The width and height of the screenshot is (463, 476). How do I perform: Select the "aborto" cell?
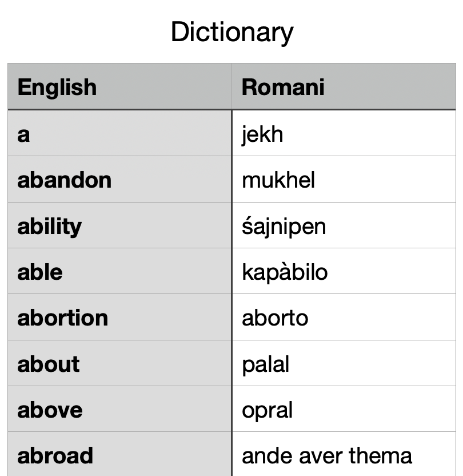(x=343, y=318)
